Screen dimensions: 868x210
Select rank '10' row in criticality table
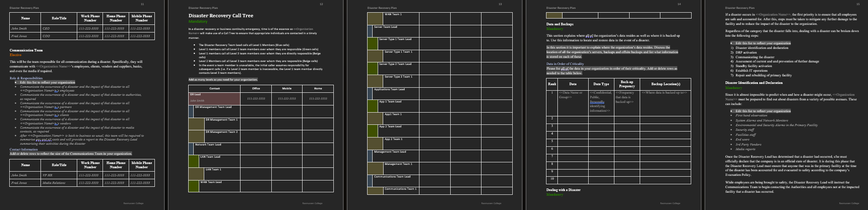click(x=619, y=180)
